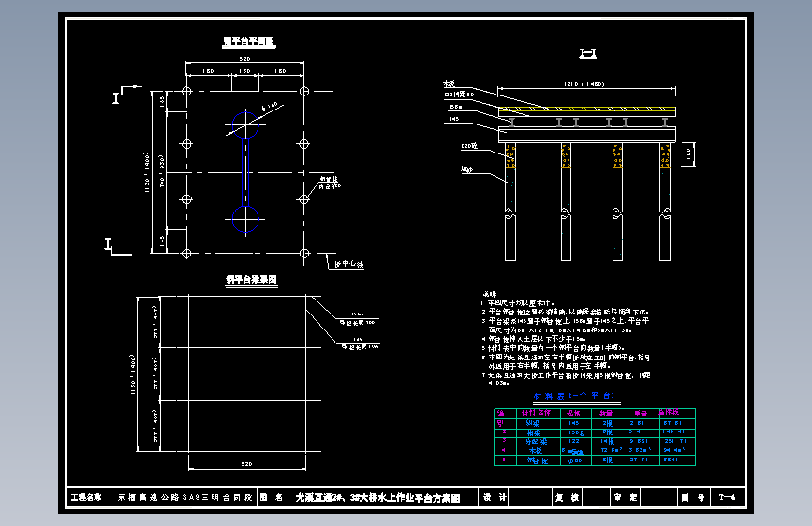The width and height of the screenshot is (812, 526).
Task: Select the "钢平台平面图" title above the plan view
Action: pos(249,41)
